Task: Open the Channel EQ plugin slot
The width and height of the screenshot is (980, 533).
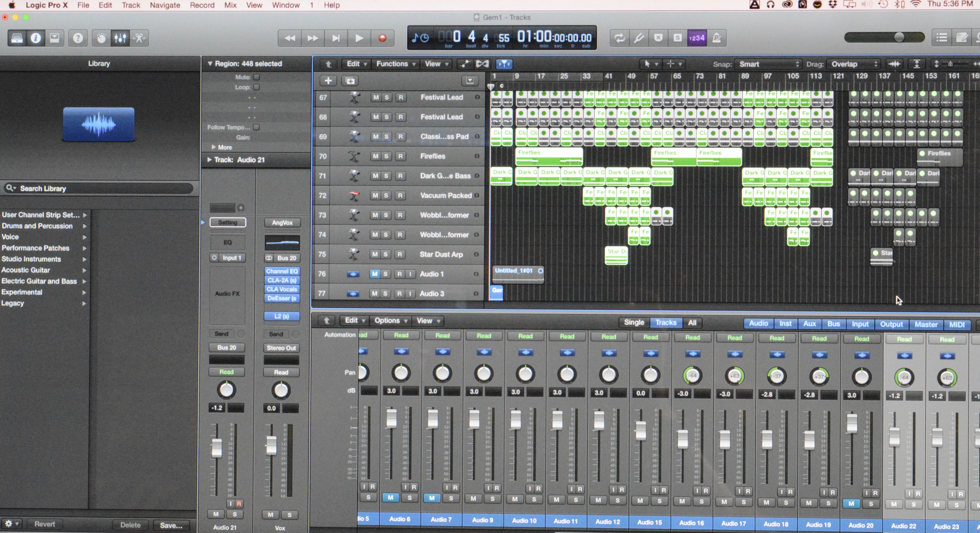Action: pos(282,271)
